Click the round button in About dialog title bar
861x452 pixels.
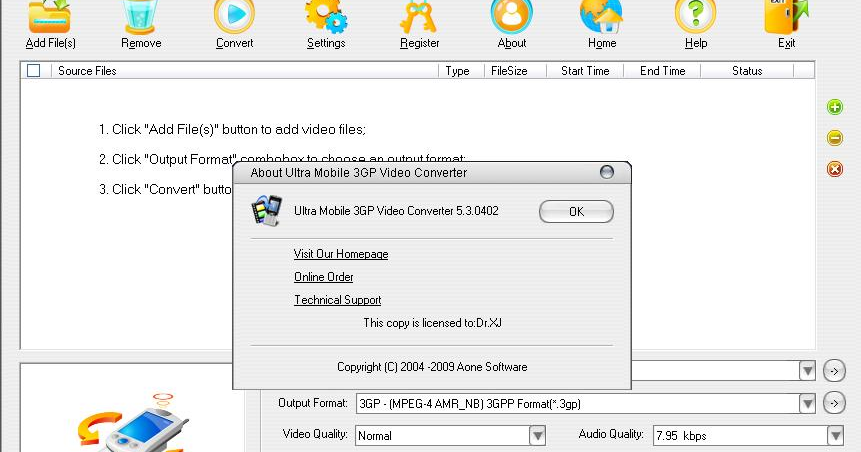(607, 172)
